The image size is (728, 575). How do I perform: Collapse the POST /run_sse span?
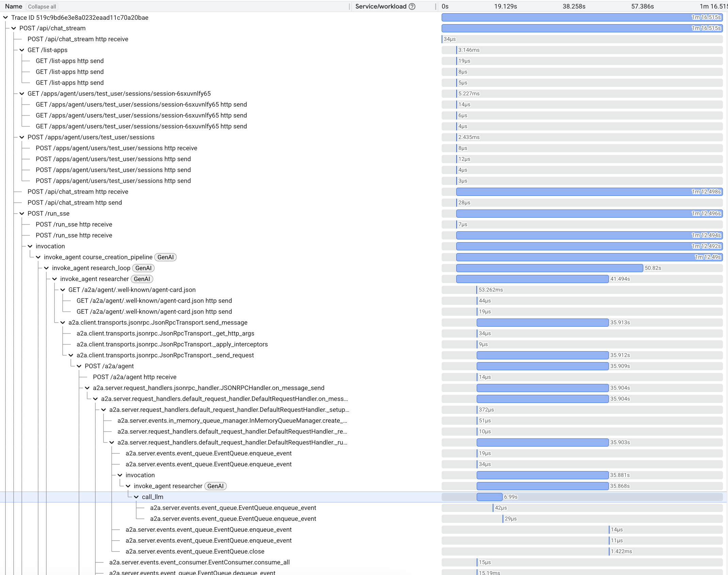[22, 213]
